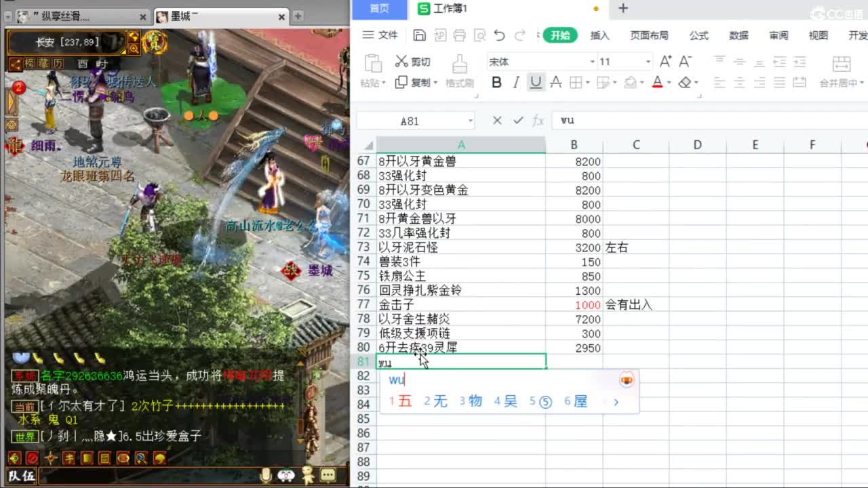Expand more IME candidates with arrow
This screenshot has height=488, width=868.
coord(616,402)
